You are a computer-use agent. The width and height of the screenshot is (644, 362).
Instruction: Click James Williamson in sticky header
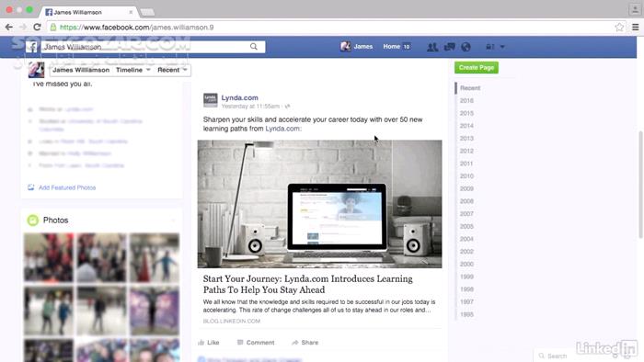pyautogui.click(x=81, y=70)
